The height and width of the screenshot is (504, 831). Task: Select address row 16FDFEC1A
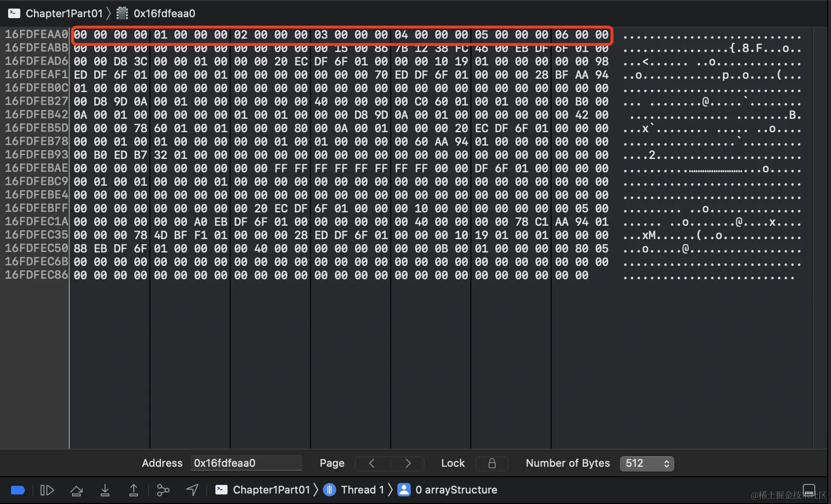37,221
